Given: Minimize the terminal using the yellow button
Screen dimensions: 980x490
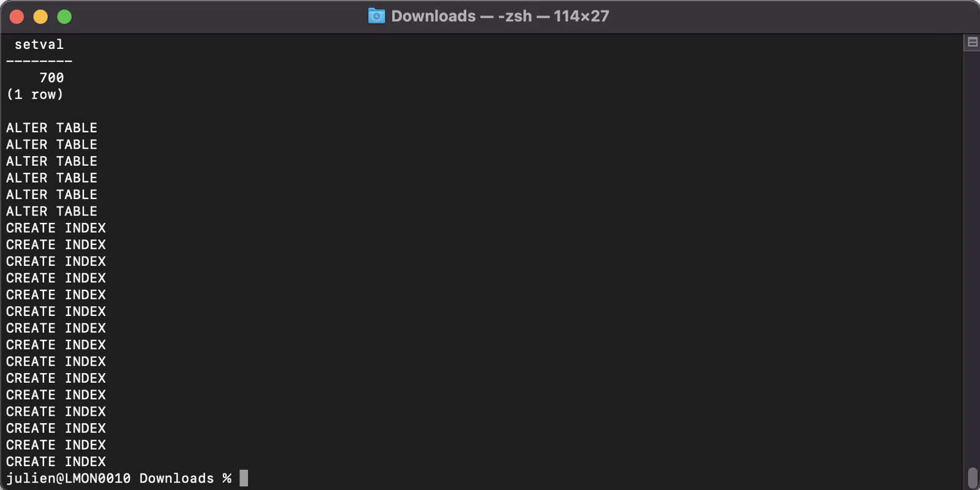Looking at the screenshot, I should (x=40, y=17).
